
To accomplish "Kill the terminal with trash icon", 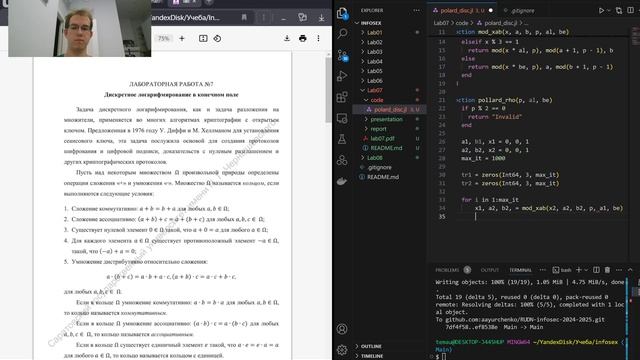I will [607, 270].
